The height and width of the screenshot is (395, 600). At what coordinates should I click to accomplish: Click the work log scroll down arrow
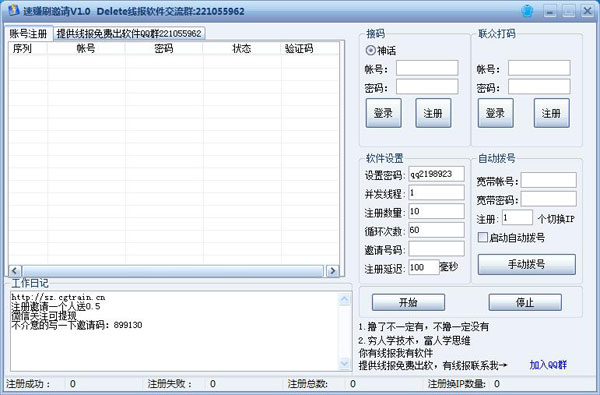pyautogui.click(x=344, y=363)
